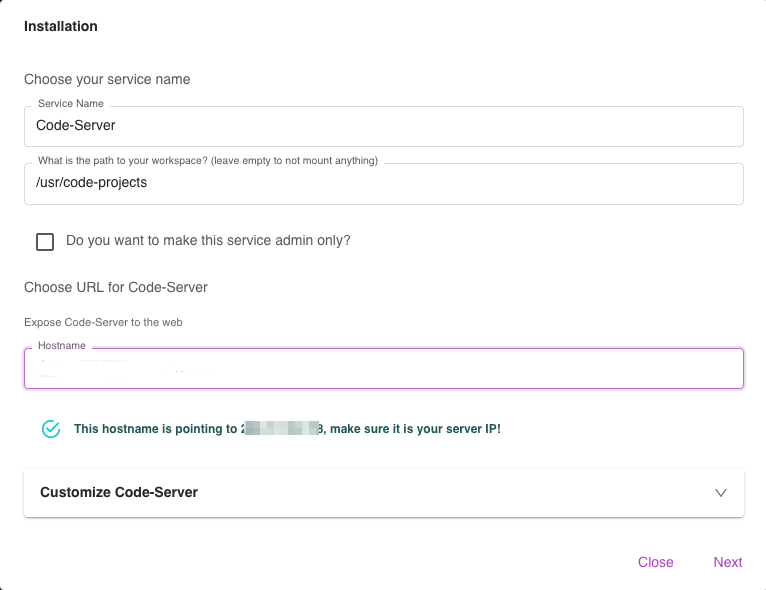Expand the Customize Code-Server panel title
Viewport: 766px width, 590px height.
(x=119, y=493)
